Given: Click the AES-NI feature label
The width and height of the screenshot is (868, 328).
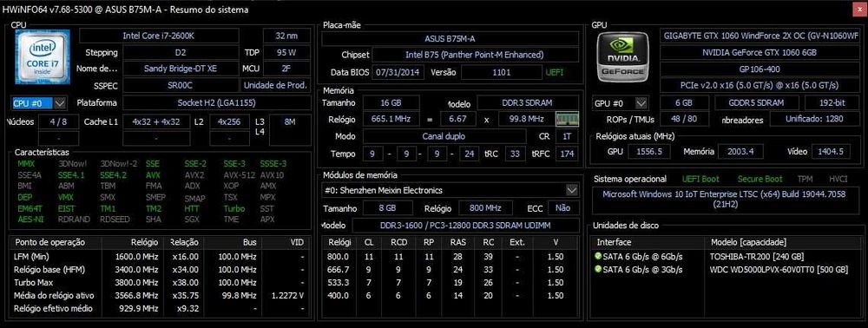Looking at the screenshot, I should point(30,220).
